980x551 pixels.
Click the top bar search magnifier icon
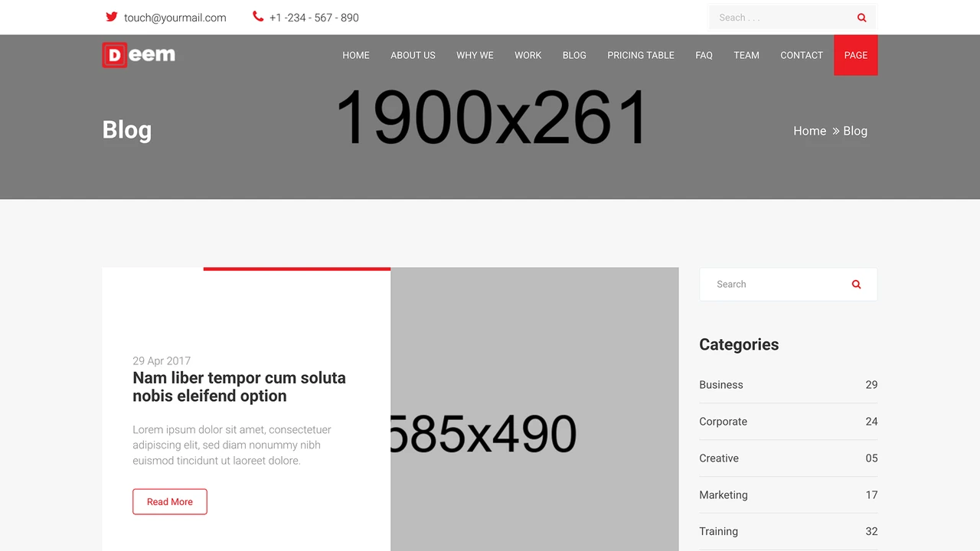pos(861,18)
